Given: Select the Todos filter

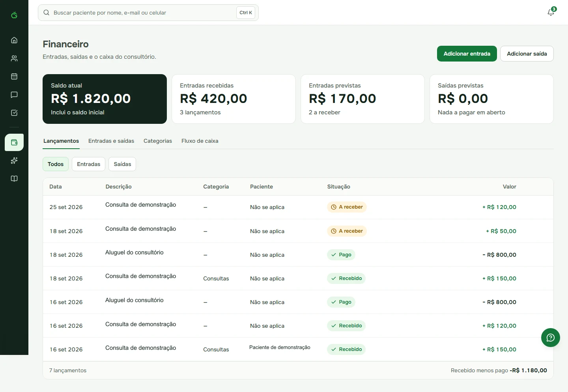Looking at the screenshot, I should [x=56, y=164].
